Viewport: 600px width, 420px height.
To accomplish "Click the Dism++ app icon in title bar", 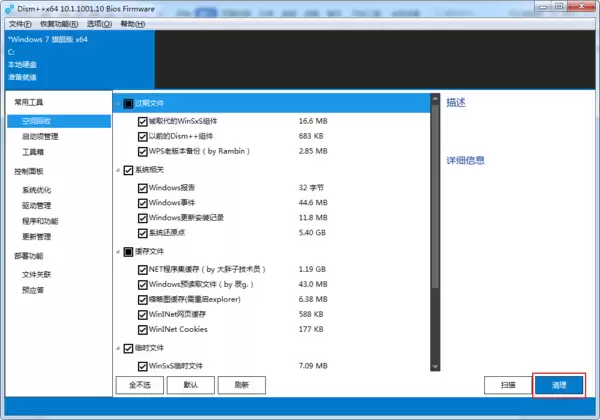I will point(10,9).
